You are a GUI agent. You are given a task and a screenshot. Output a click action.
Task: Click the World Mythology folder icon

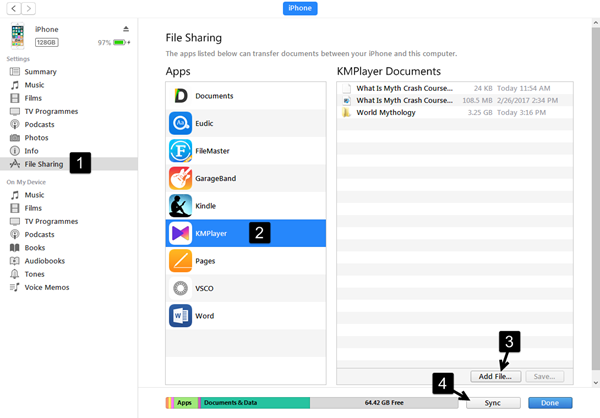[x=346, y=113]
